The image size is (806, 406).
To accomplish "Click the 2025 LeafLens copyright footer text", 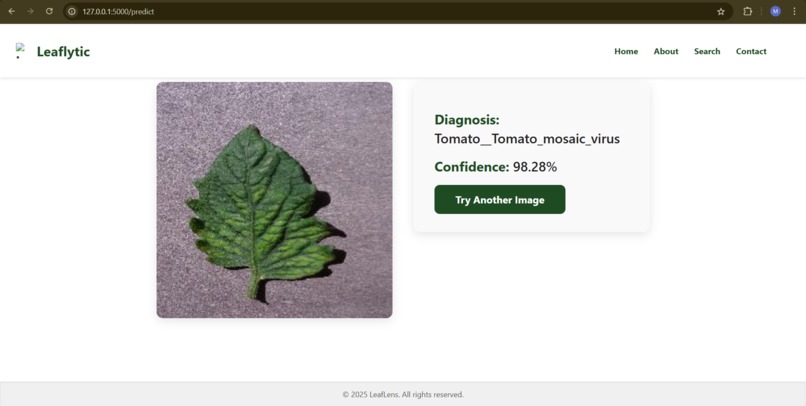I will coord(403,395).
